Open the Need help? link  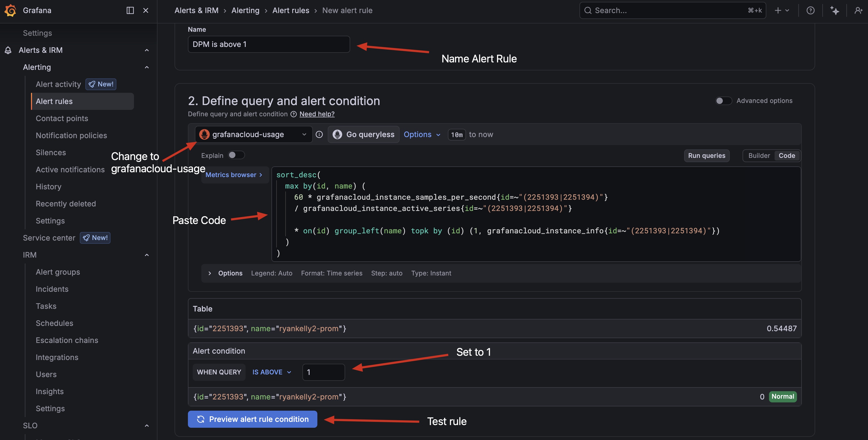click(x=317, y=114)
